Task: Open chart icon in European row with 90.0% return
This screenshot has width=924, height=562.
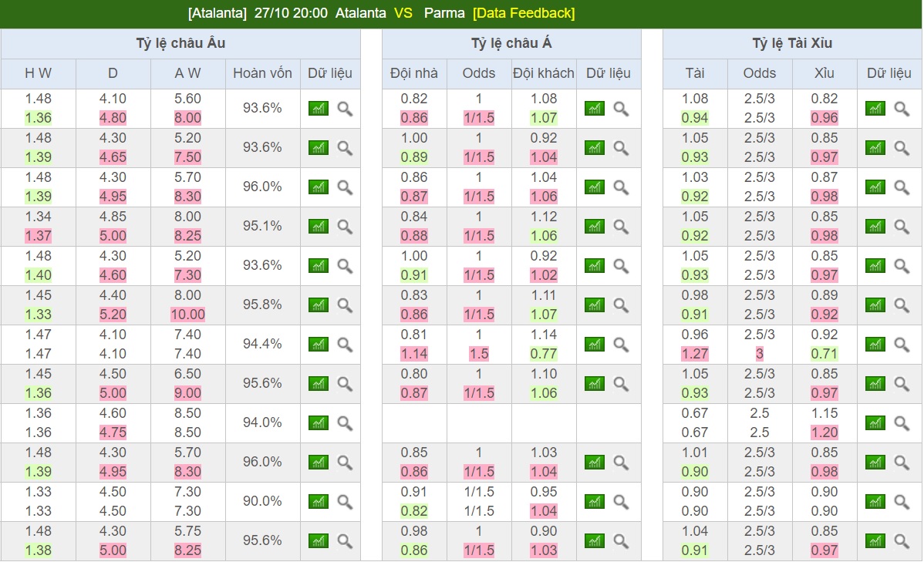Action: (319, 502)
